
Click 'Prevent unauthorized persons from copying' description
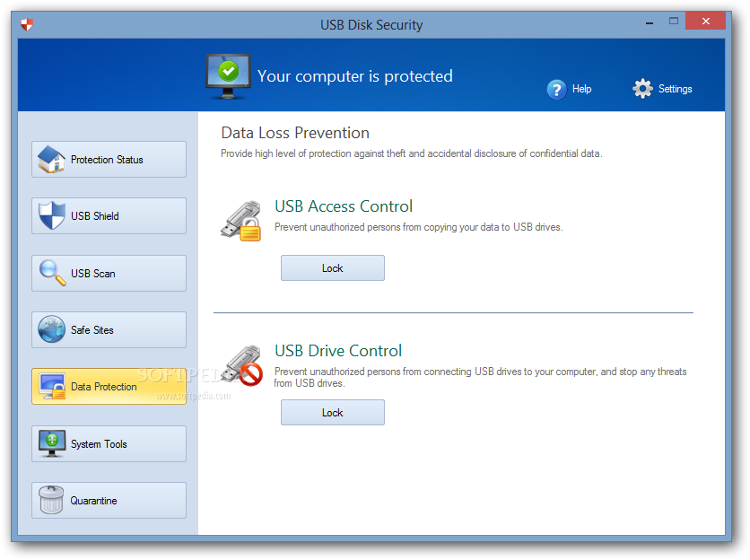pos(419,227)
